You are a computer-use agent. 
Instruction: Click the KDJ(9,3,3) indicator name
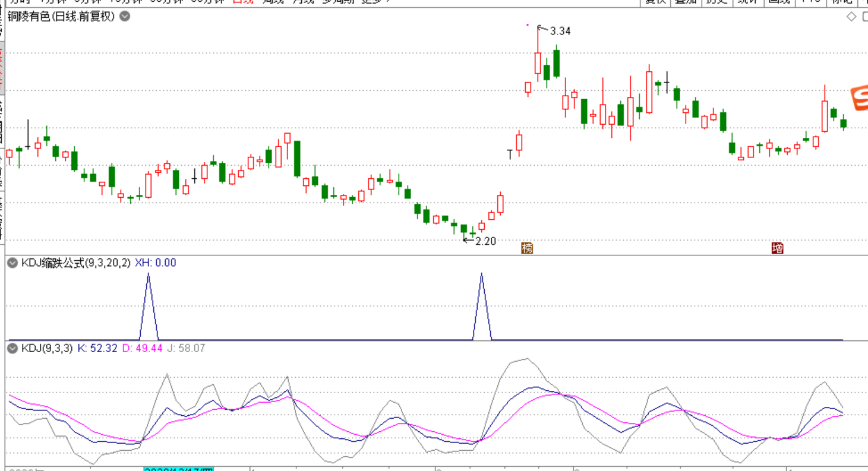click(x=47, y=348)
